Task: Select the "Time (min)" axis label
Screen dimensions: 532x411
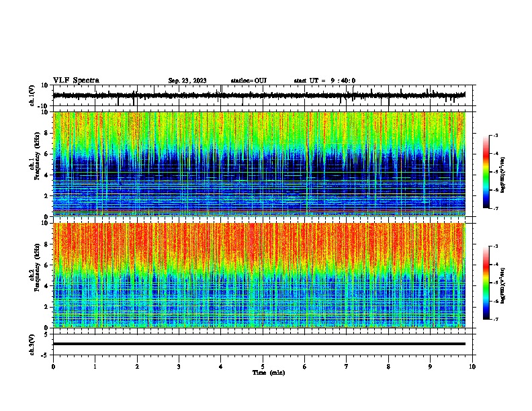Action: (x=269, y=373)
